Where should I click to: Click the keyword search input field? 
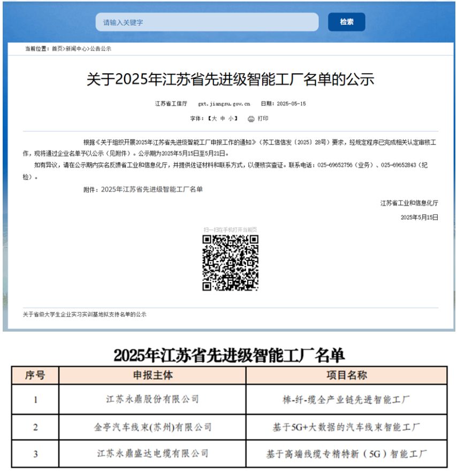tap(207, 22)
